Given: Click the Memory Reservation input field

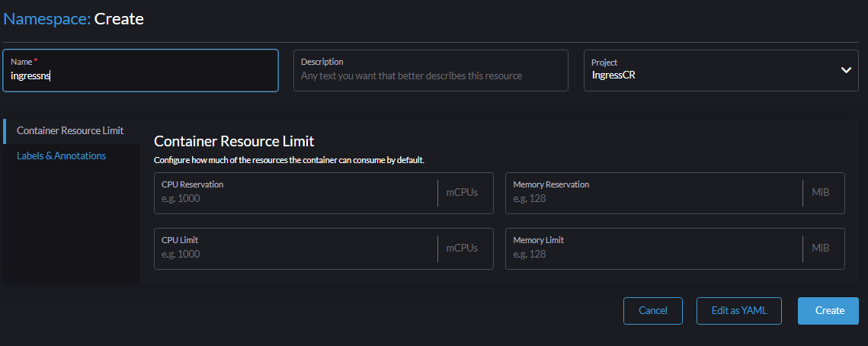Looking at the screenshot, I should 654,193.
